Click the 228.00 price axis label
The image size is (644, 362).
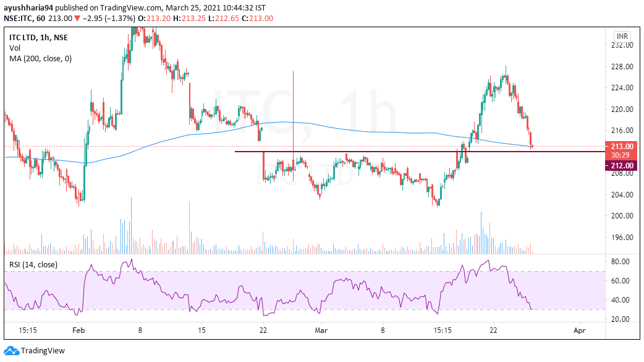622,67
